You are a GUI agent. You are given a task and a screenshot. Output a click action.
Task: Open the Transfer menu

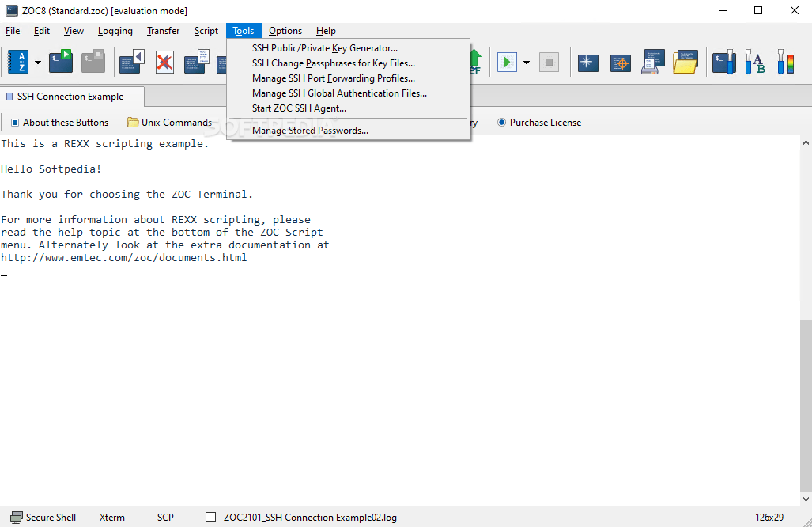coord(163,31)
